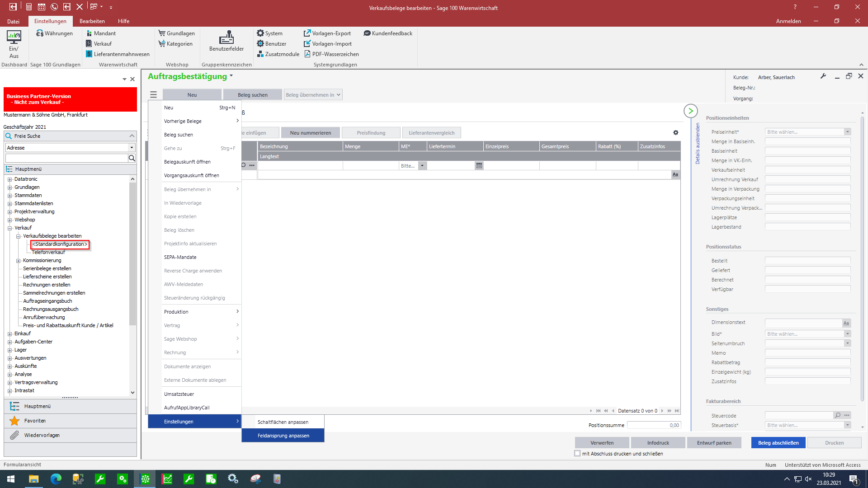Click the 'Beleg suchen' button
Screen dimensions: 868x488
(253, 94)
